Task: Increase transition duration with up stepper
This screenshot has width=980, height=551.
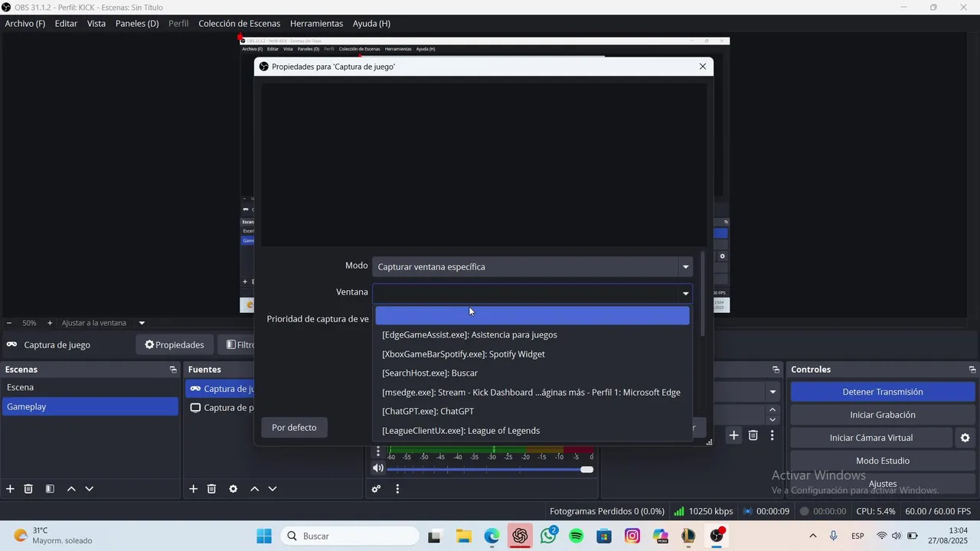Action: click(773, 410)
